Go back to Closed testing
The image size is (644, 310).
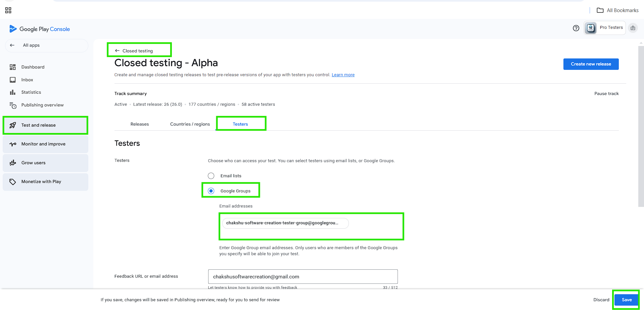pos(134,51)
